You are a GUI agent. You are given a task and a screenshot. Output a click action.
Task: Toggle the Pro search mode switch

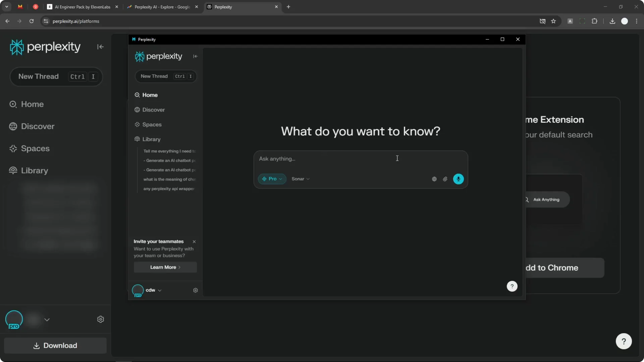(x=271, y=179)
